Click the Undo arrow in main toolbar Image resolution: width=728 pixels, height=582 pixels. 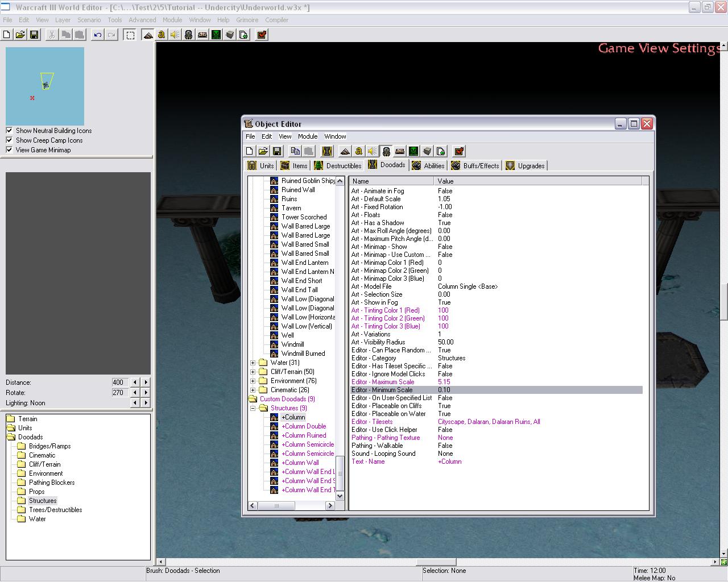pyautogui.click(x=98, y=35)
